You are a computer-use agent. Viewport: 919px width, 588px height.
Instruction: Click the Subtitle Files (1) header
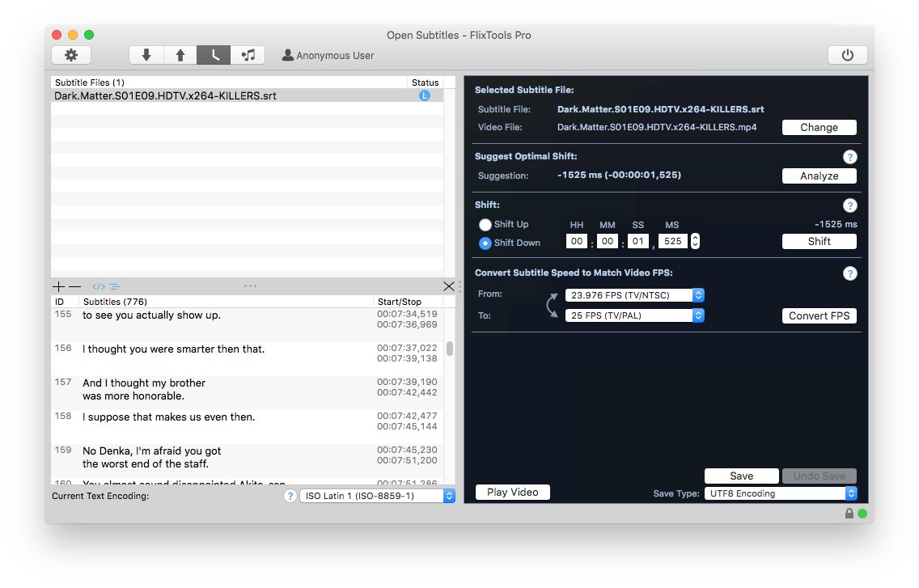229,82
